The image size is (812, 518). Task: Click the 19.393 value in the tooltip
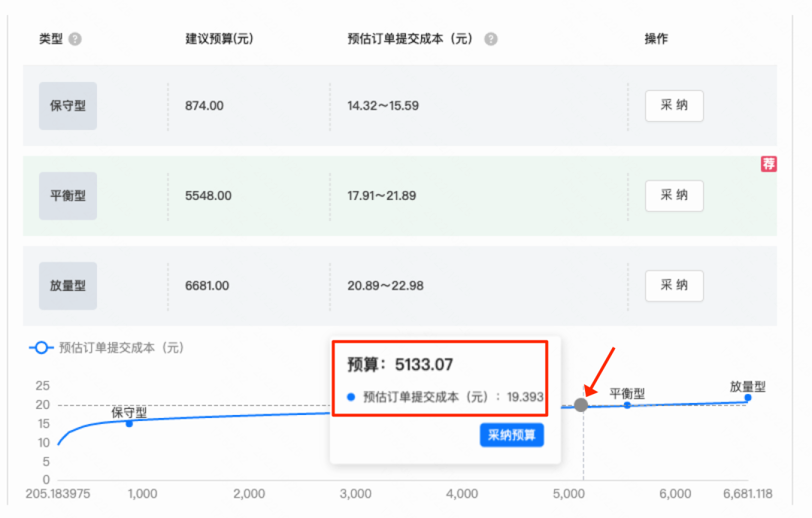[x=525, y=397]
